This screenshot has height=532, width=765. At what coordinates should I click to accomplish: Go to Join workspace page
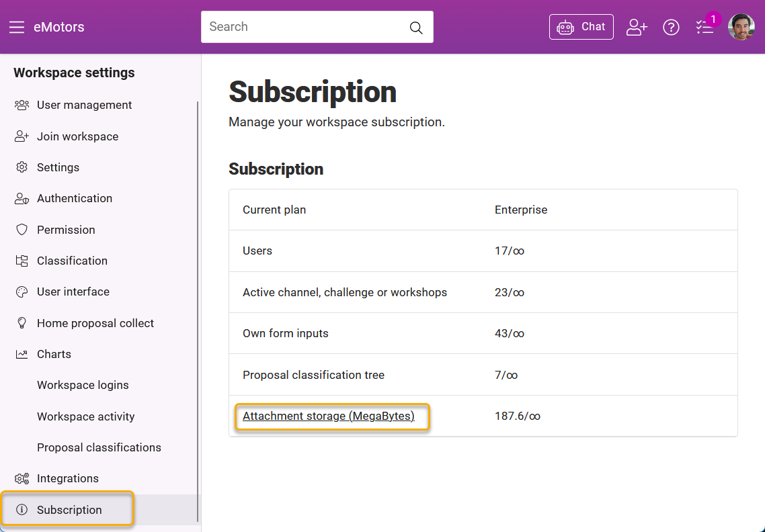(x=77, y=136)
